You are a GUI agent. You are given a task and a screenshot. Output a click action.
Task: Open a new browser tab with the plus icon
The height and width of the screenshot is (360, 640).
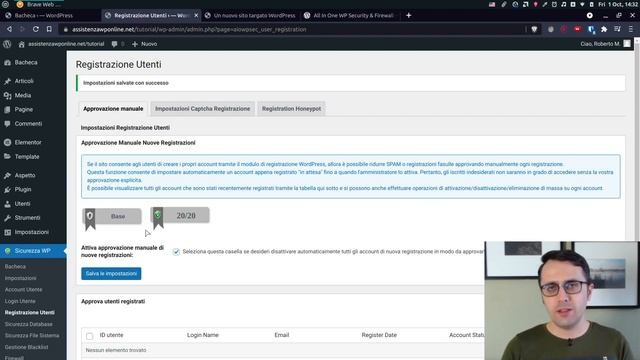[x=409, y=16]
